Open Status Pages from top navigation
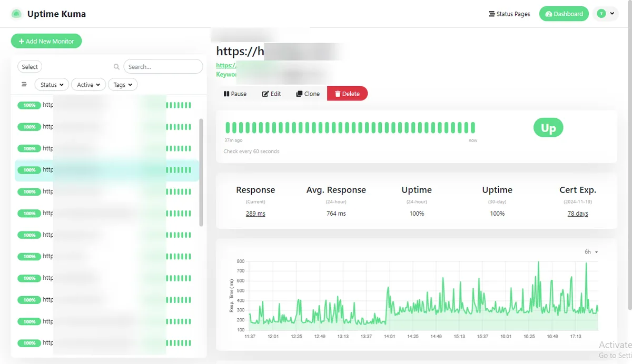The image size is (632, 364). (509, 14)
